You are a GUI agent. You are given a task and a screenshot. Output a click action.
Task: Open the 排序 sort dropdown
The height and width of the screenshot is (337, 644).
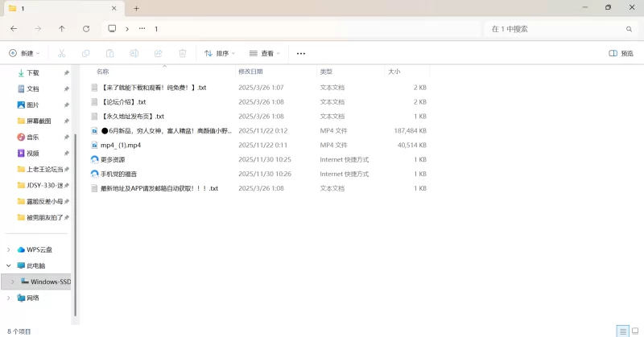click(x=219, y=53)
